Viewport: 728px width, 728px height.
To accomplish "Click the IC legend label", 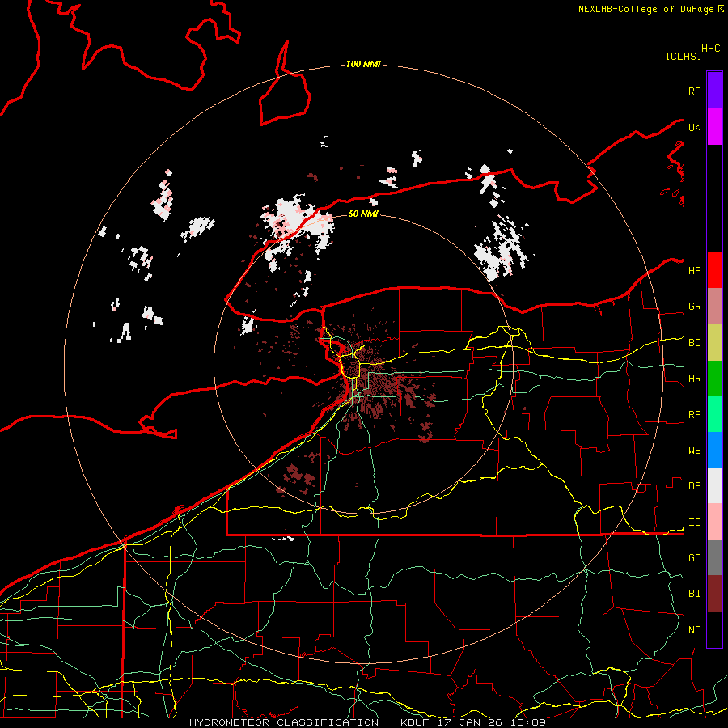I will [x=694, y=523].
